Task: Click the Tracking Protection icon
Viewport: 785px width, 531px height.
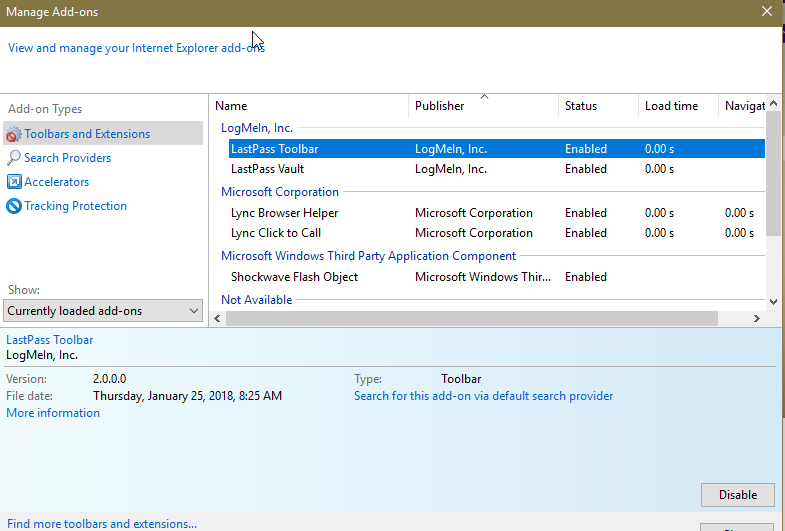Action: coord(13,206)
